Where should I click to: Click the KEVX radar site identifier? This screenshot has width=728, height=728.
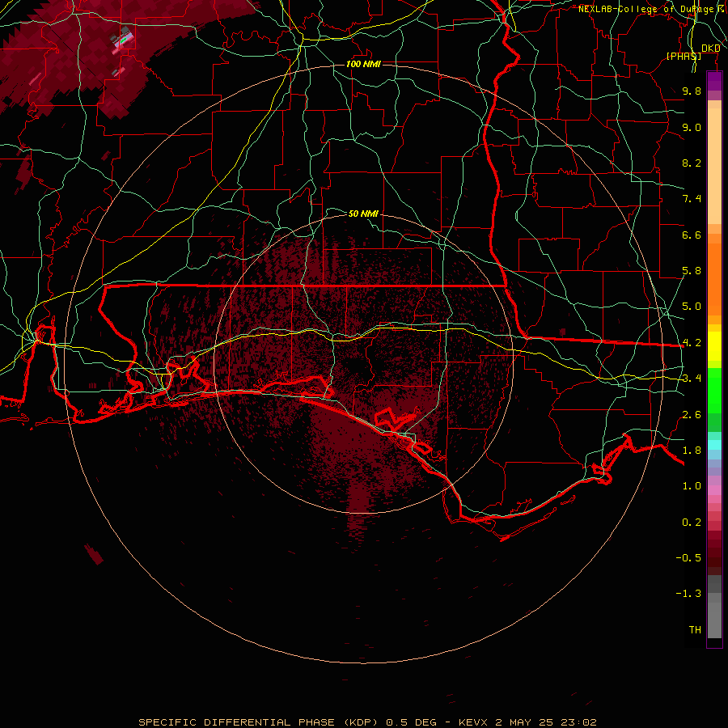[x=473, y=722]
